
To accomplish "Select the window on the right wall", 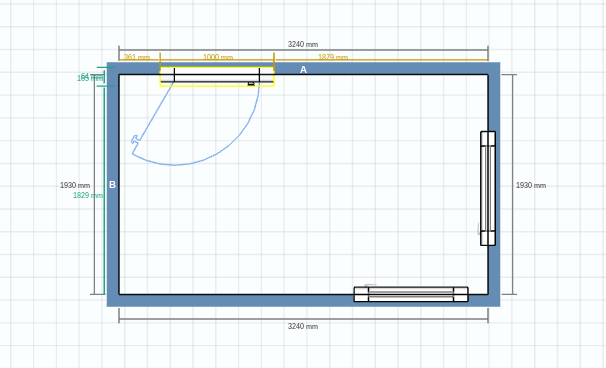I will [x=488, y=188].
